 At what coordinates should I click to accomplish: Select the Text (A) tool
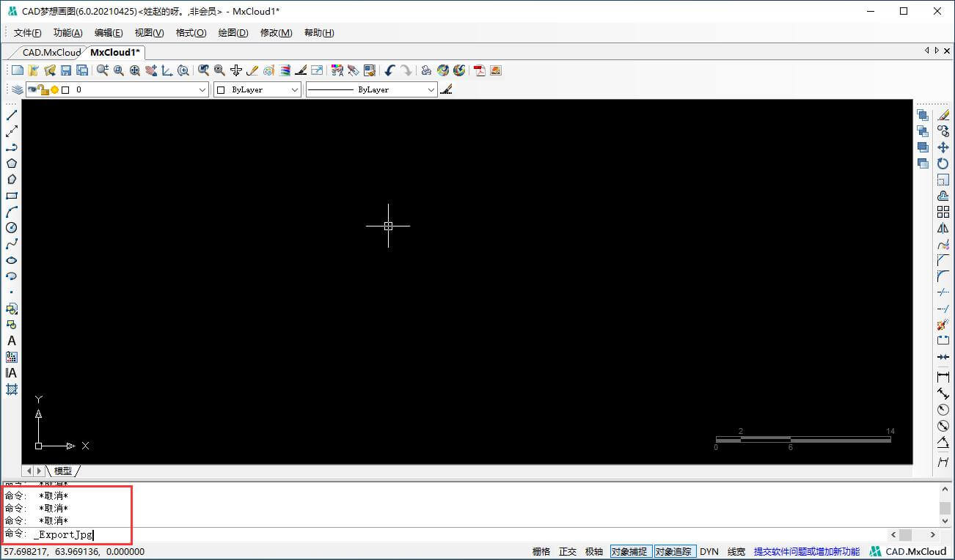click(x=12, y=341)
